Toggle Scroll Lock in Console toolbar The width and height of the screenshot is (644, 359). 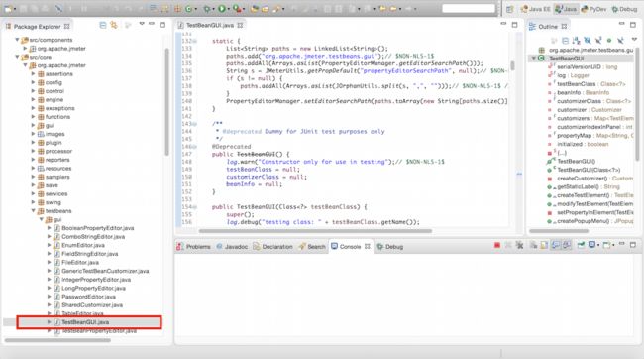click(544, 246)
